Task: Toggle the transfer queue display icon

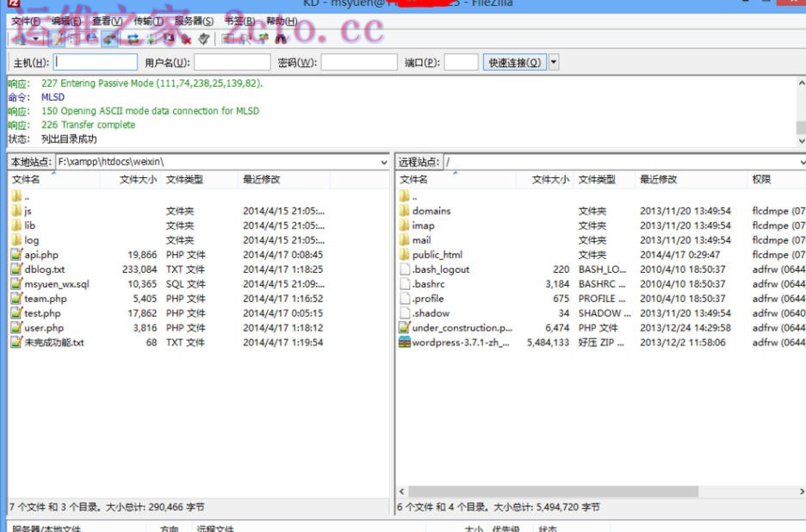Action: 109,39
